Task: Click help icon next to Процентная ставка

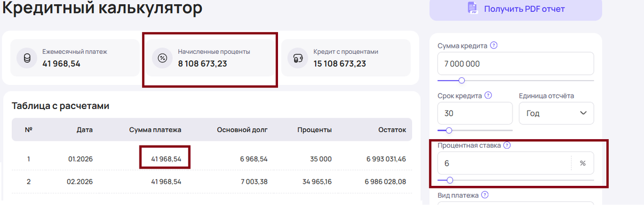Action: pos(507,145)
